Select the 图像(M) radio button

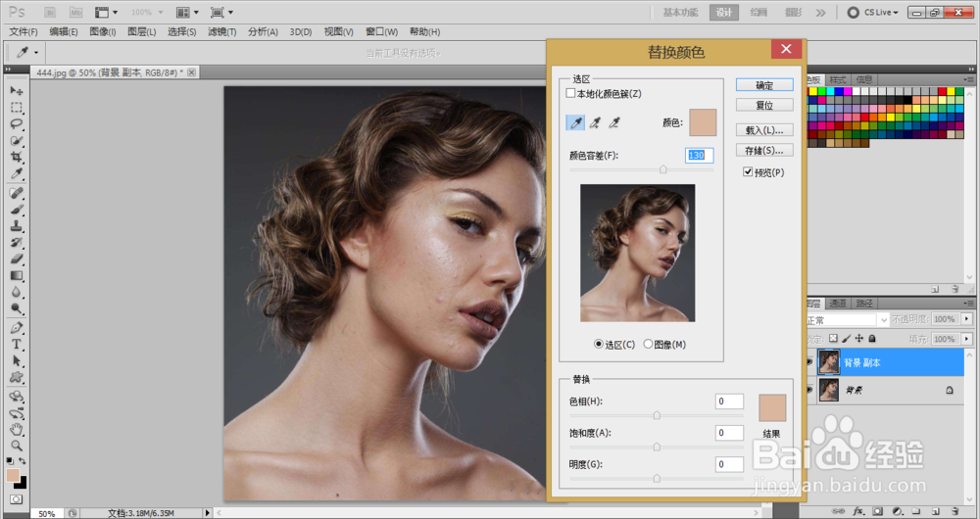648,344
